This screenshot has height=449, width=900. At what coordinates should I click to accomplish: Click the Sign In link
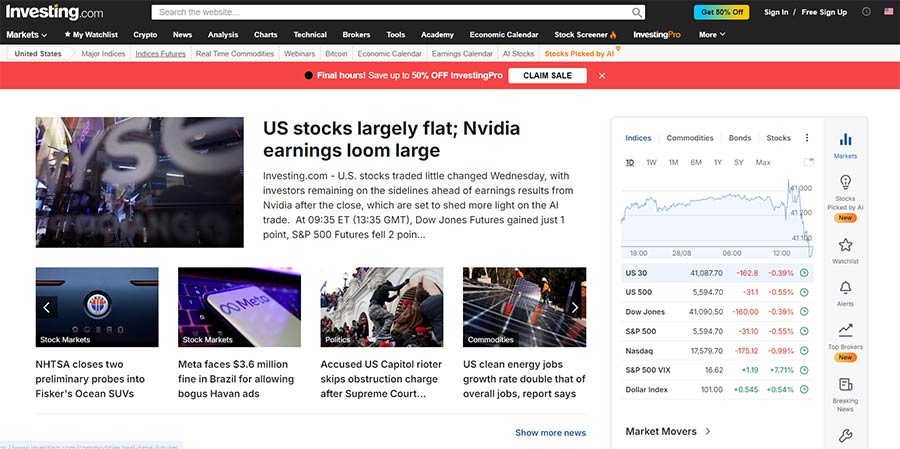click(776, 12)
